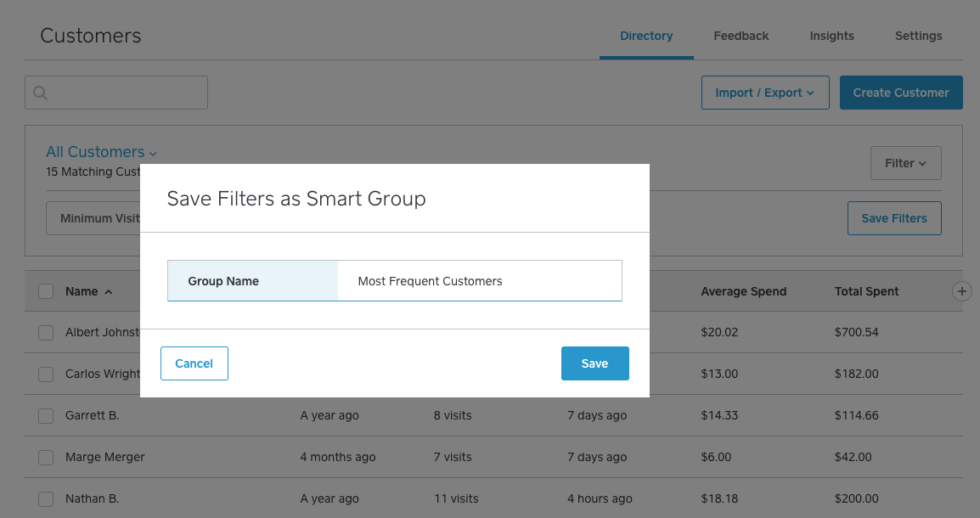Switch to the Feedback tab
This screenshot has height=518, width=980.
pos(741,36)
